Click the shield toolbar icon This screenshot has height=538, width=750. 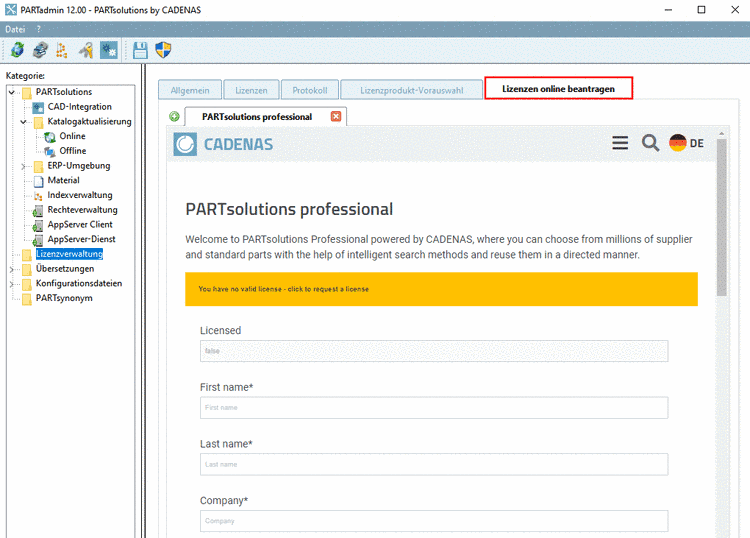(163, 50)
